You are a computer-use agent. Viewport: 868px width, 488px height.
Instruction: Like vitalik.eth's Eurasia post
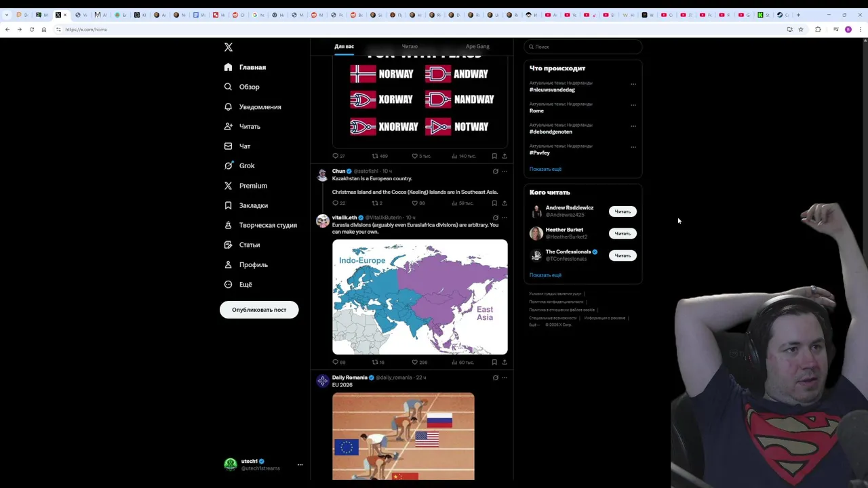419,362
